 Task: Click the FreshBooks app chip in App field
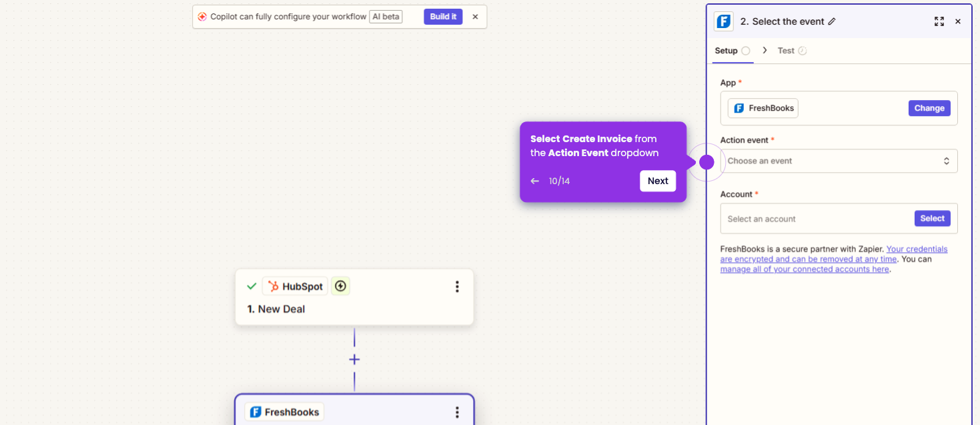tap(763, 108)
